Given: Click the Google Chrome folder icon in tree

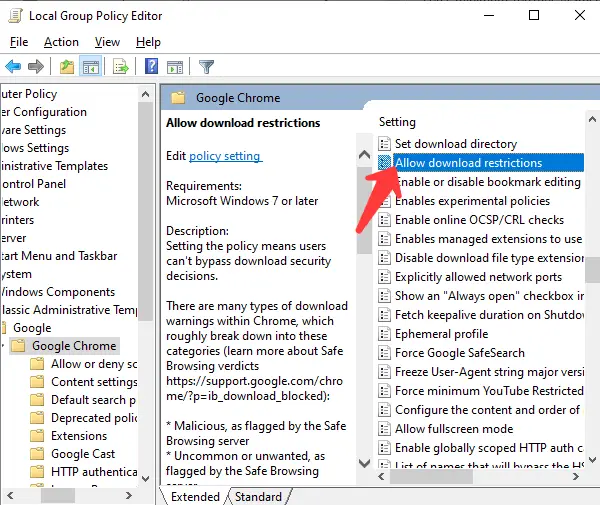Looking at the screenshot, I should 18,345.
